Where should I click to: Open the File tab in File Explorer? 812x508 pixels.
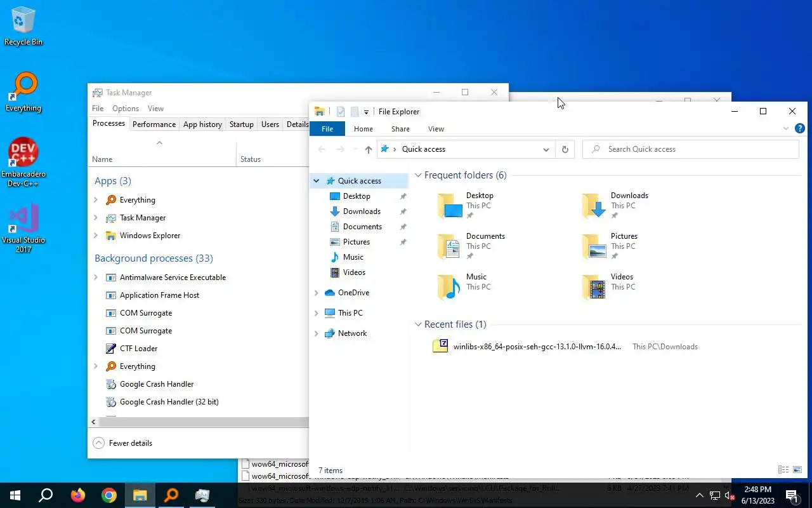pyautogui.click(x=327, y=129)
